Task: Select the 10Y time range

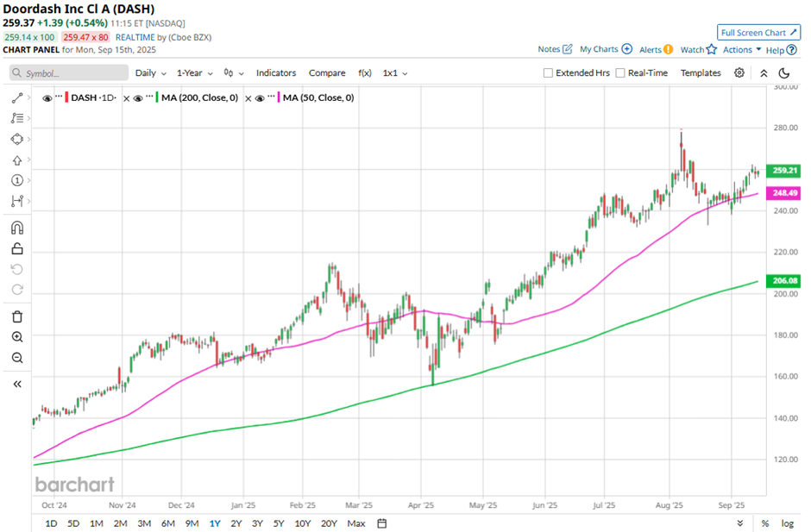Action: [303, 523]
